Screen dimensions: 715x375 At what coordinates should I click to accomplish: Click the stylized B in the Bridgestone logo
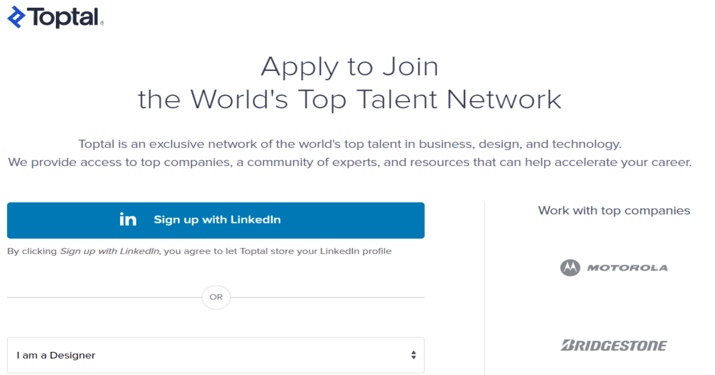click(x=568, y=345)
